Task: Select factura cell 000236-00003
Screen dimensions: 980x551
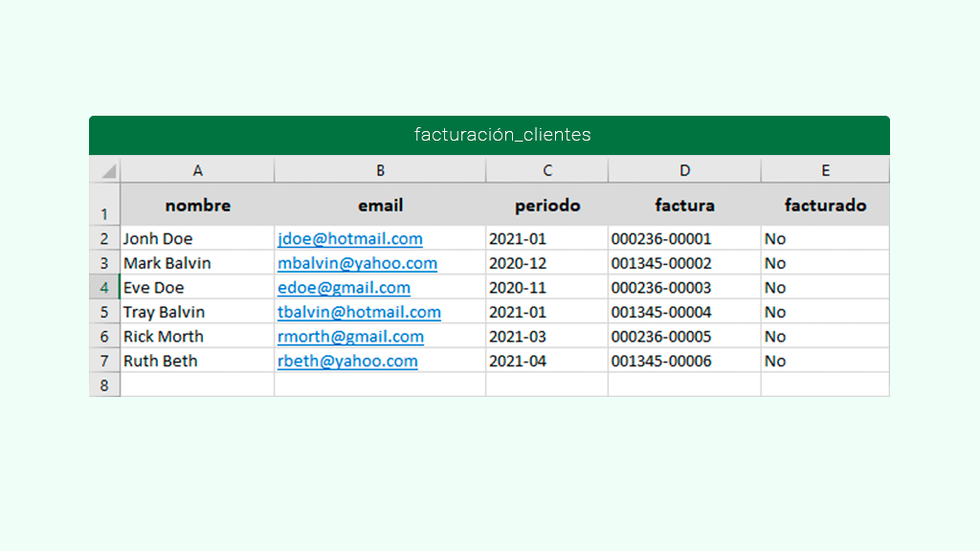Action: click(684, 287)
